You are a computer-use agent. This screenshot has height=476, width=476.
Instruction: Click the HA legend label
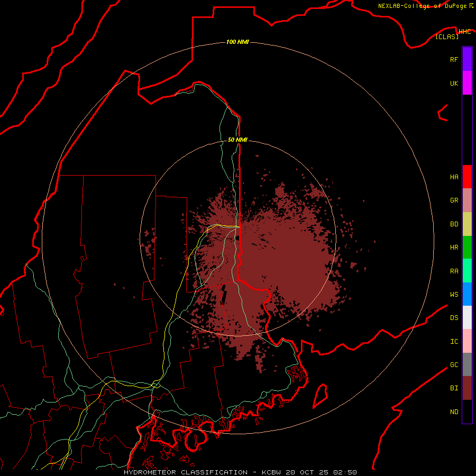coord(454,177)
